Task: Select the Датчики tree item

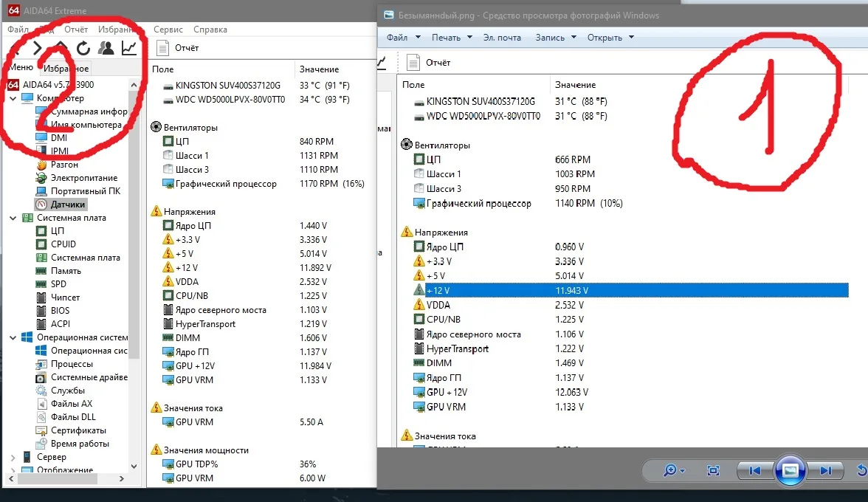Action: click(x=68, y=204)
